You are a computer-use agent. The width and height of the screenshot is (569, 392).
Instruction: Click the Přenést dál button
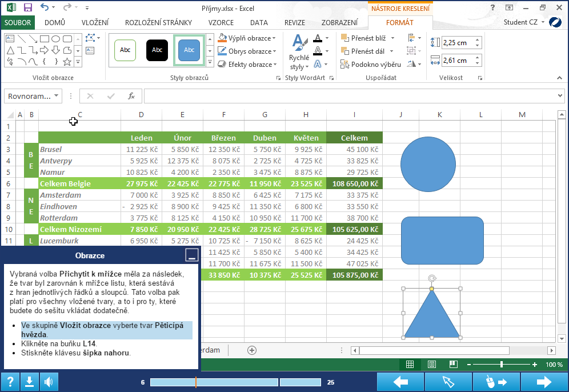pos(363,51)
